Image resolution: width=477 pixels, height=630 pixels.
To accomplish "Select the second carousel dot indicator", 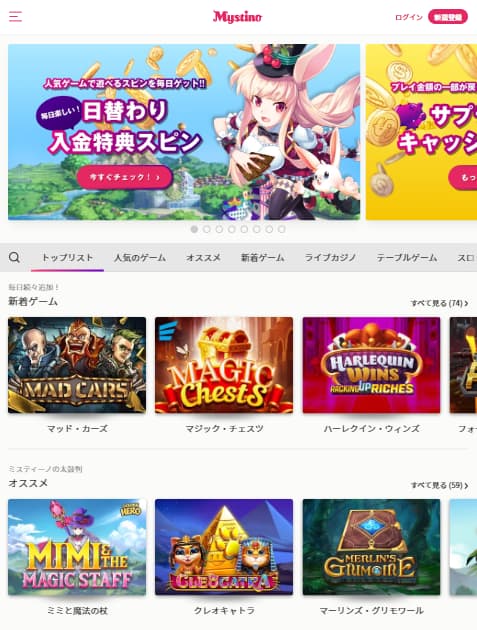I will click(x=207, y=229).
